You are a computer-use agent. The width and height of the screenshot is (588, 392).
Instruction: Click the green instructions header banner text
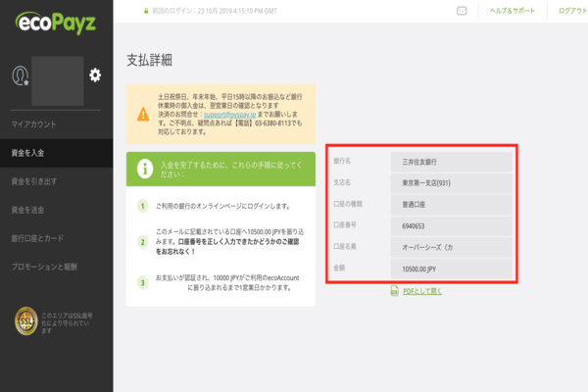pos(231,170)
